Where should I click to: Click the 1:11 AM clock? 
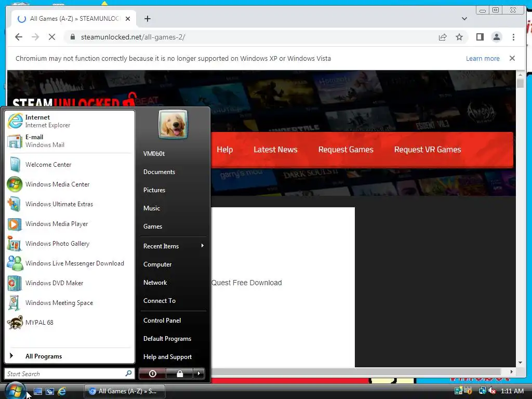tap(512, 391)
